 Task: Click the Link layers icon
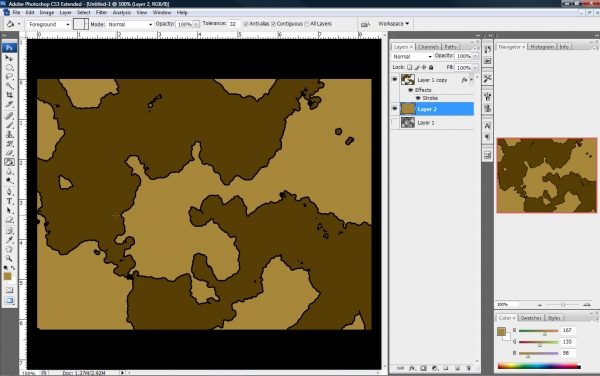(x=400, y=368)
